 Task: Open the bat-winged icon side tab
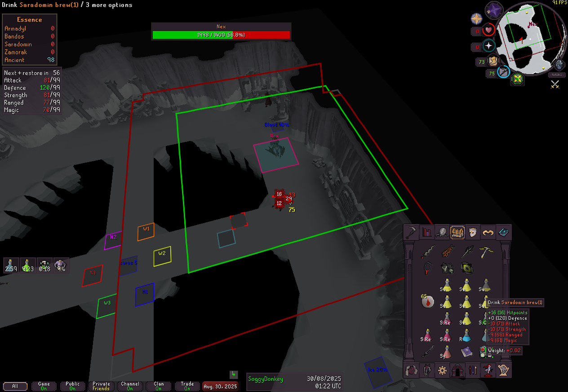coord(427,370)
